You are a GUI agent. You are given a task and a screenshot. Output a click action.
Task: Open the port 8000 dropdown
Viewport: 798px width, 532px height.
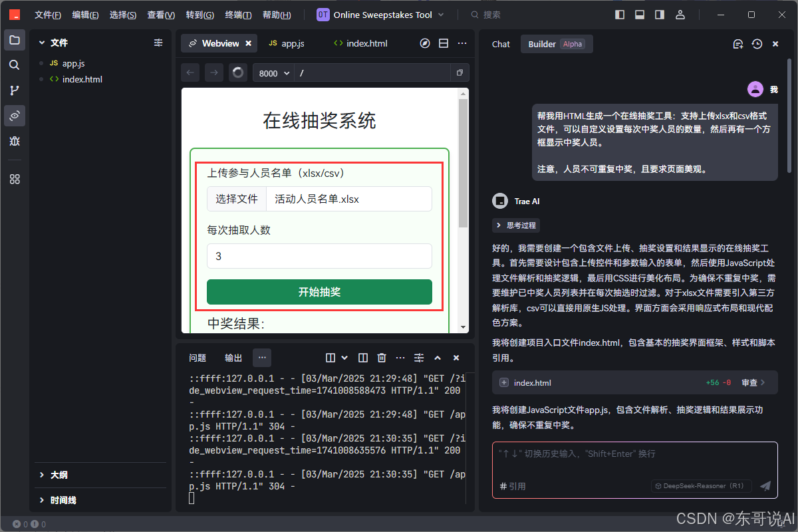(x=273, y=73)
